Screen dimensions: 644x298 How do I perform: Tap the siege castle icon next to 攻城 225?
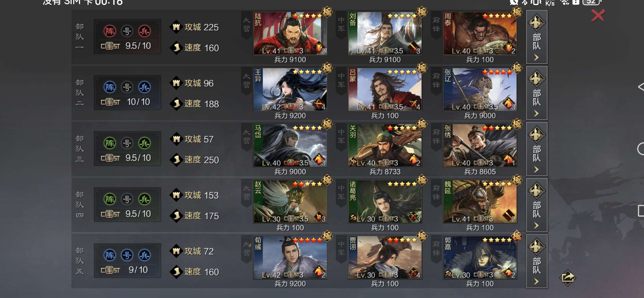[176, 27]
